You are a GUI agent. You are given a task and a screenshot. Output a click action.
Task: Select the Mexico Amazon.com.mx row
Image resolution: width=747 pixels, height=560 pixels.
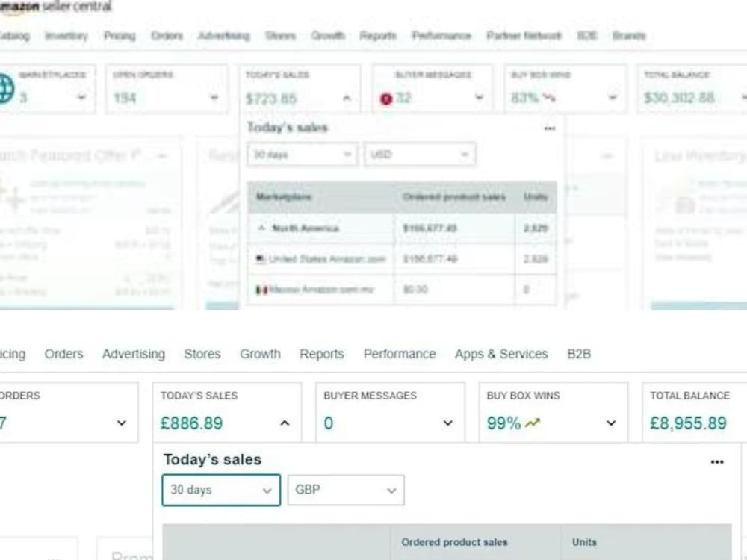402,289
